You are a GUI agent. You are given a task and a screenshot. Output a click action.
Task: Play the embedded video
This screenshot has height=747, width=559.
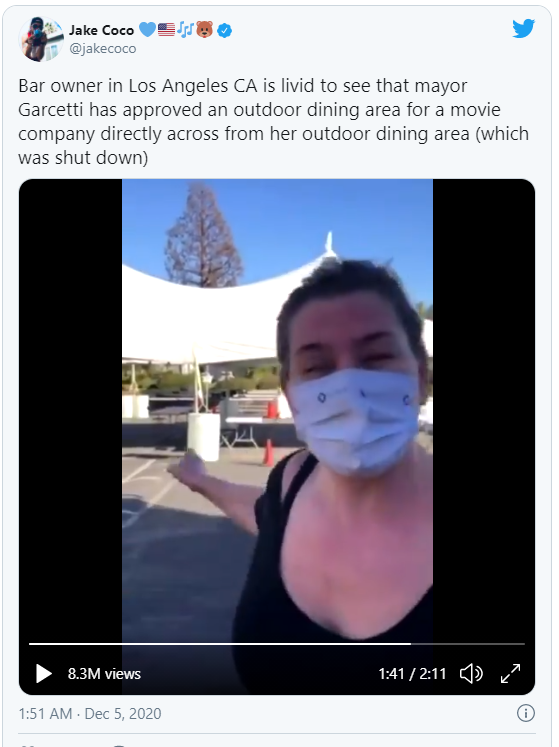[x=43, y=673]
